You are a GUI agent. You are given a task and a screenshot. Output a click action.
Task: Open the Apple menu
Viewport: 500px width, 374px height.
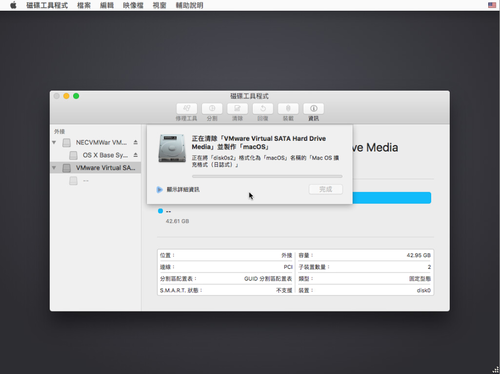(13, 5)
